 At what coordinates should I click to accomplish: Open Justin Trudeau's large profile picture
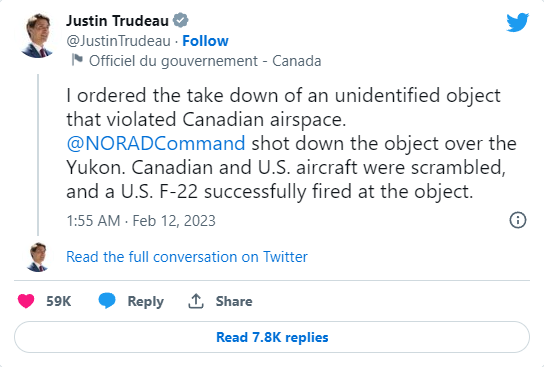tap(38, 36)
